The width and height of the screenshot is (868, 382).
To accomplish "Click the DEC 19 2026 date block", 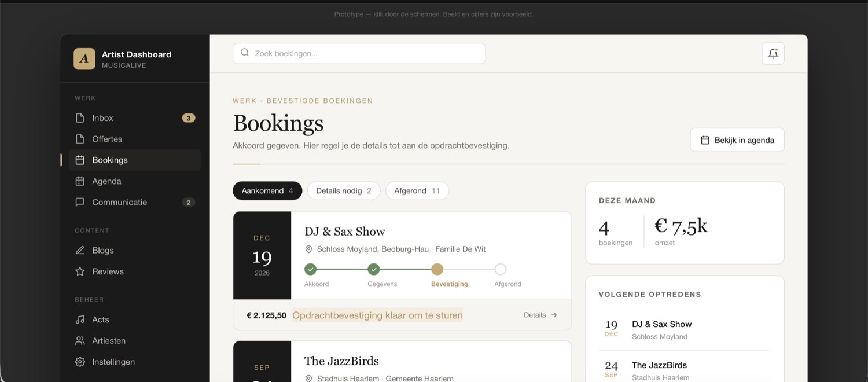I will (x=262, y=255).
